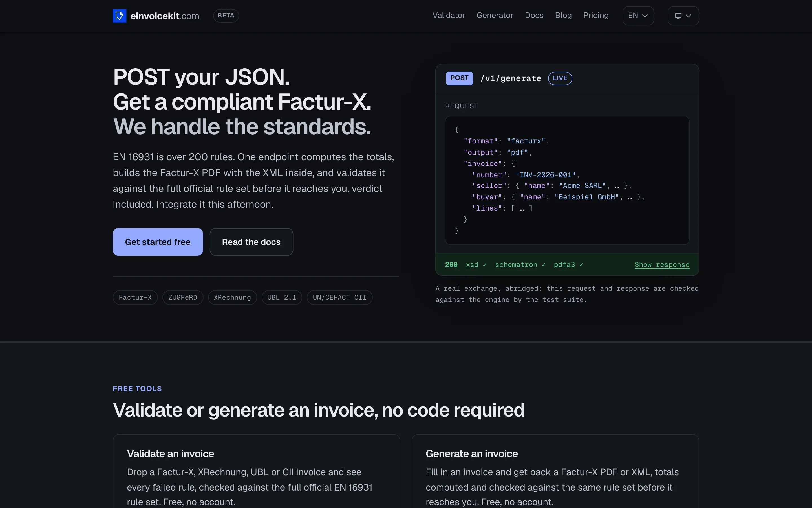Click the BETA badge
Screen dimensions: 812x508
(226, 16)
